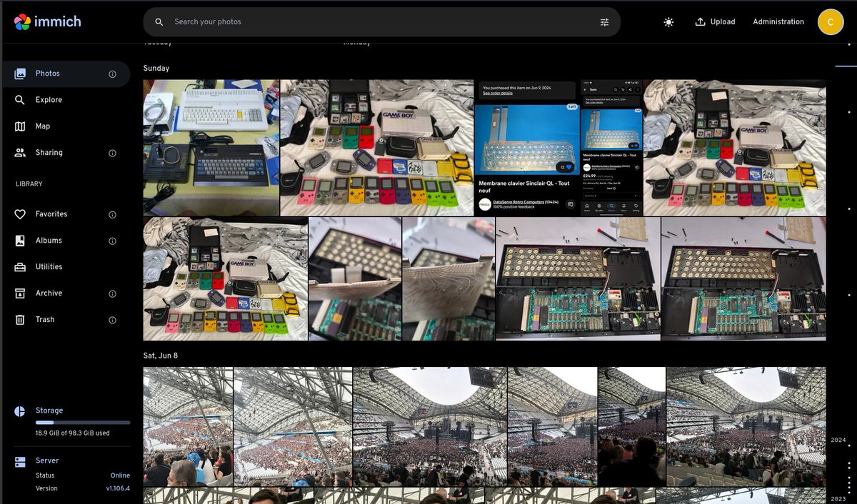The image size is (857, 504).
Task: Jump to 2024 on timeline scrubber
Action: click(x=838, y=440)
